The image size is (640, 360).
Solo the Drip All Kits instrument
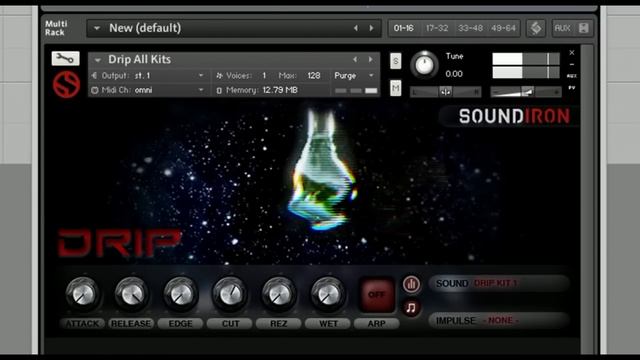[396, 61]
